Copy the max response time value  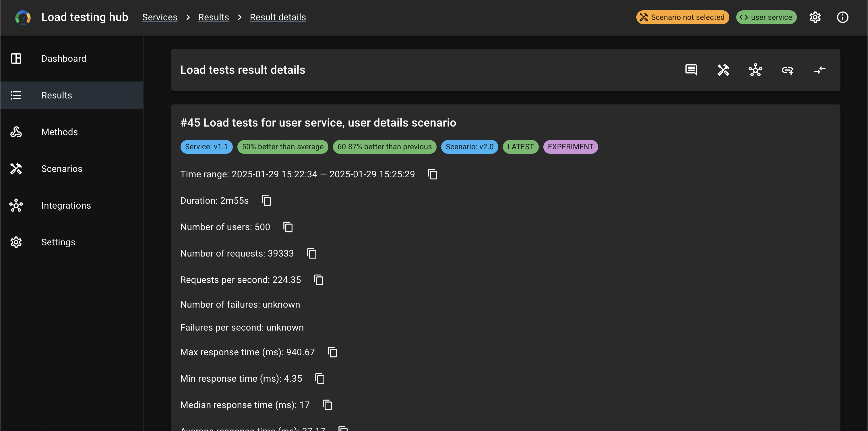(x=332, y=352)
